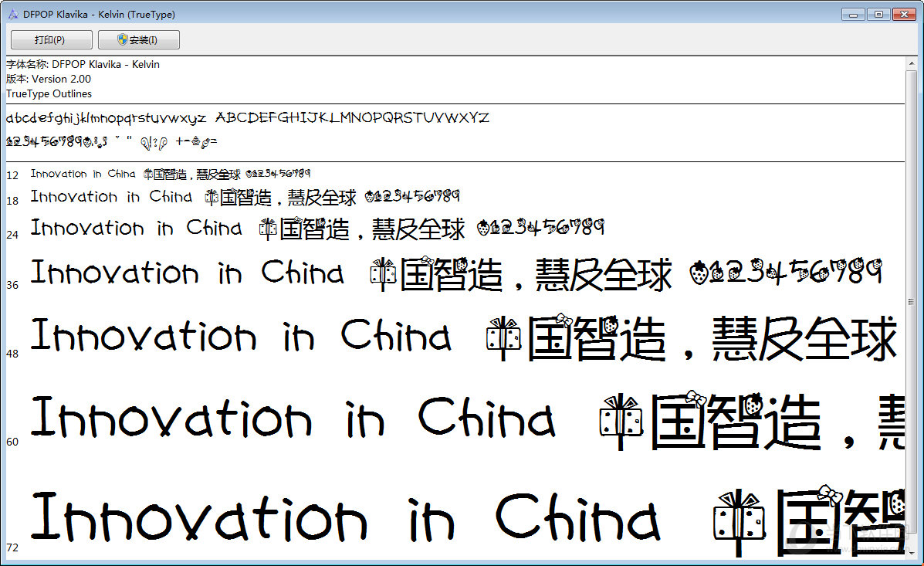
Task: Click the size 36 label
Action: coord(12,285)
